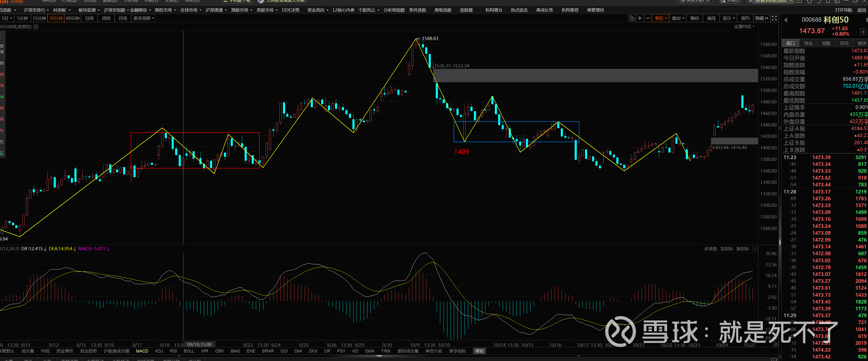This screenshot has width=868, height=361.
Task: Click the 1588.83 peak price marker on chart
Action: pyautogui.click(x=430, y=38)
